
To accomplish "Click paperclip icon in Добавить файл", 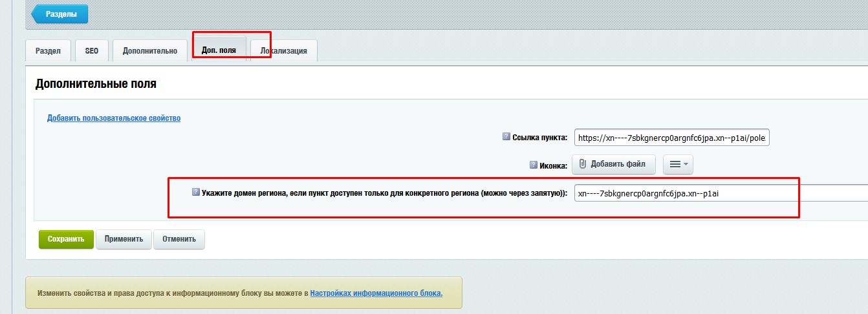I will [582, 164].
